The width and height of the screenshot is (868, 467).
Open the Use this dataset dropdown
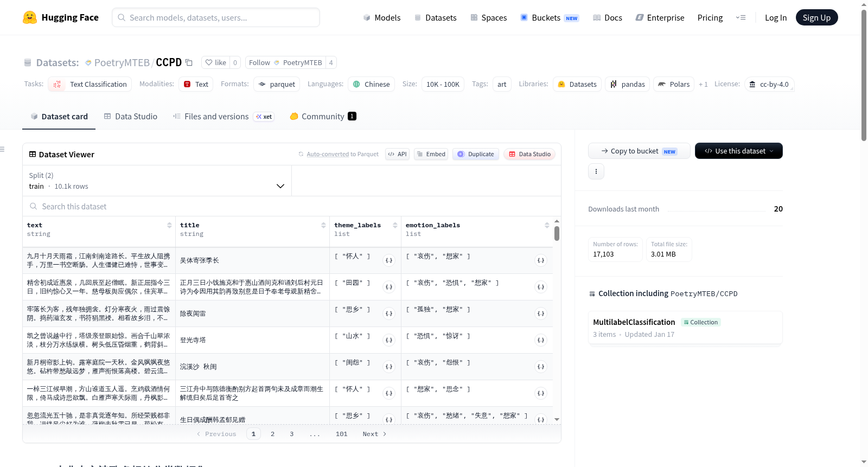click(x=739, y=151)
